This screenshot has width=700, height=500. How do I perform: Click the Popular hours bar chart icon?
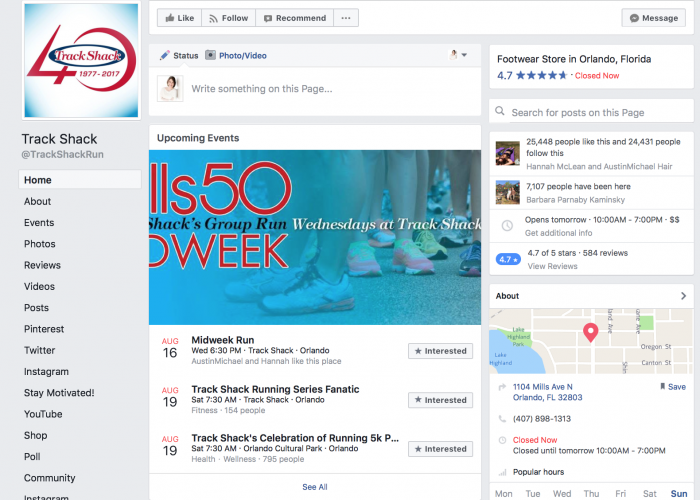click(502, 472)
